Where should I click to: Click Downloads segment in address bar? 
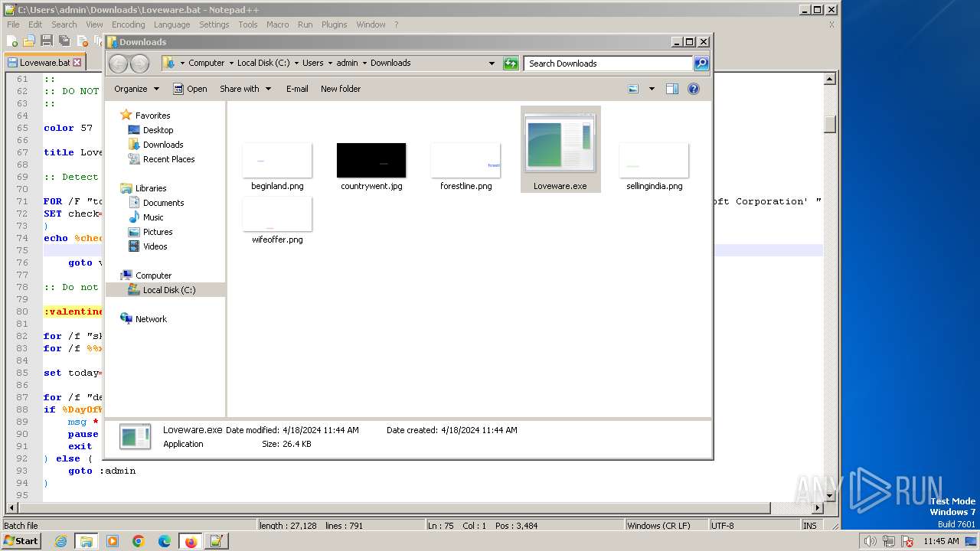click(390, 64)
